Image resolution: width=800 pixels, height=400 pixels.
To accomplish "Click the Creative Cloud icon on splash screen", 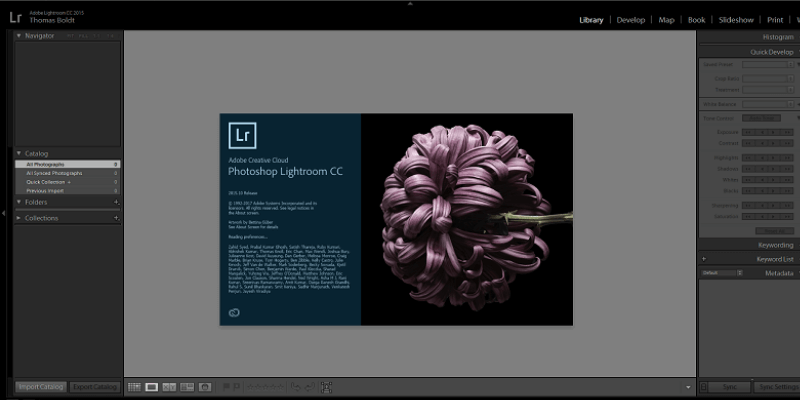I will pos(234,313).
